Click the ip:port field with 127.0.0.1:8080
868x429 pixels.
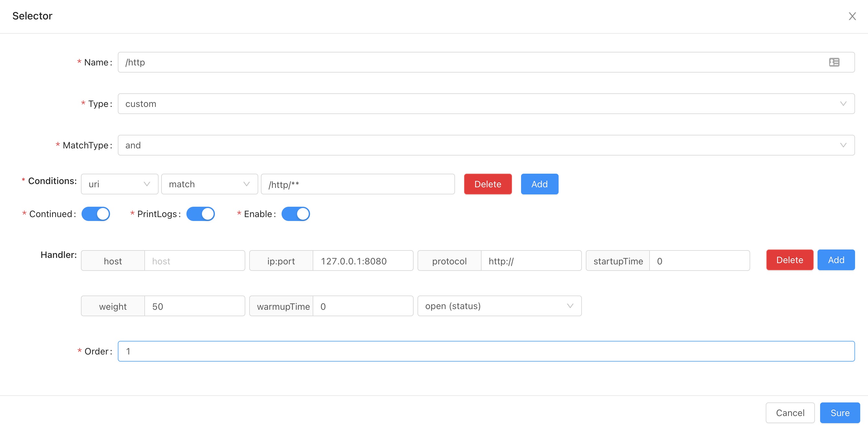click(362, 261)
